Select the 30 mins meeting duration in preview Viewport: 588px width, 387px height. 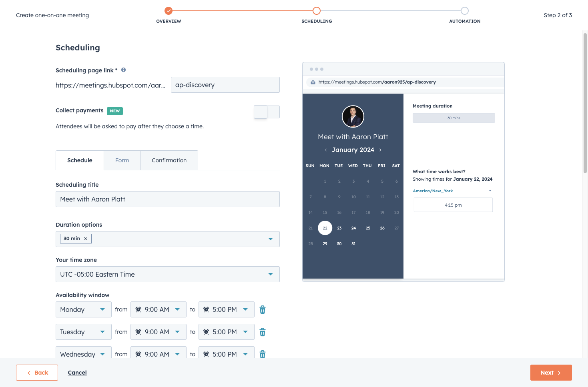454,118
